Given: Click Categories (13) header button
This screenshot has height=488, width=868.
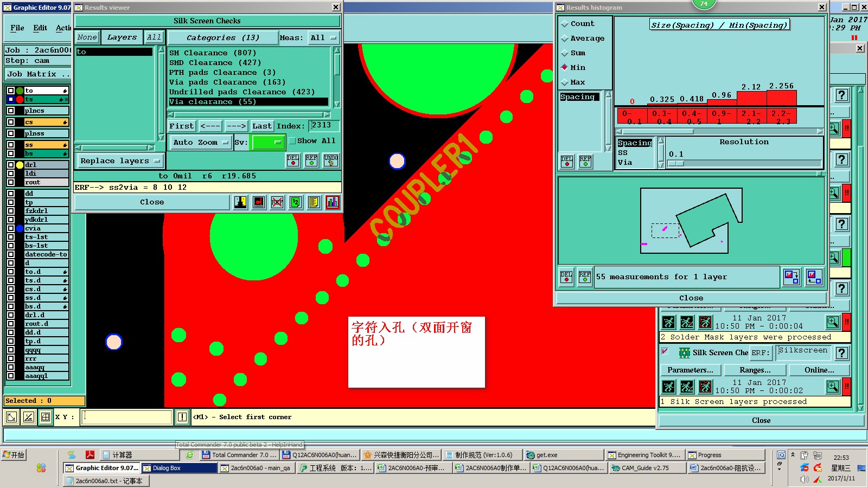Looking at the screenshot, I should pyautogui.click(x=222, y=37).
